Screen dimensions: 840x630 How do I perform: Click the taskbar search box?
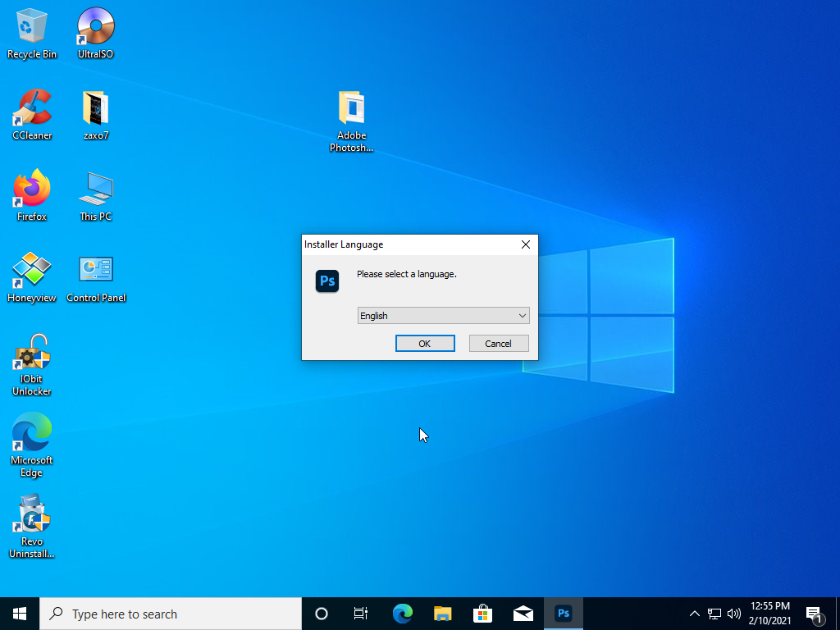[x=171, y=614]
